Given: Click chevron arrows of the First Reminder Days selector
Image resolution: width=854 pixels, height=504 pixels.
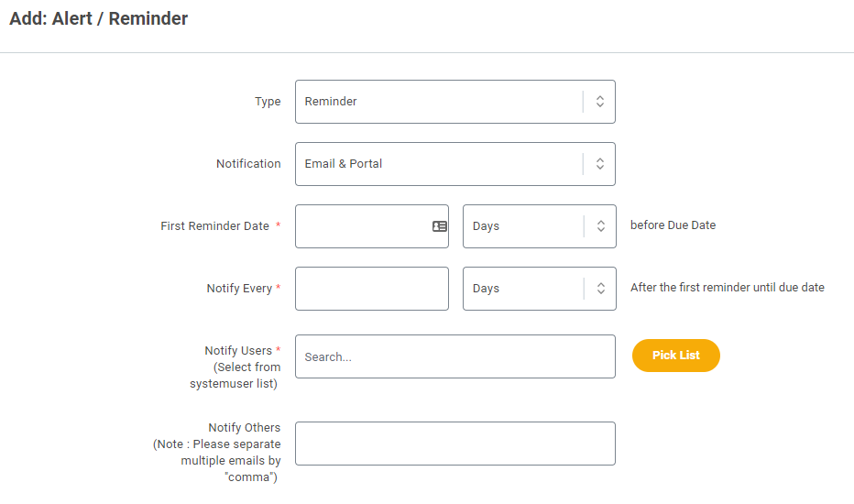Looking at the screenshot, I should (601, 226).
